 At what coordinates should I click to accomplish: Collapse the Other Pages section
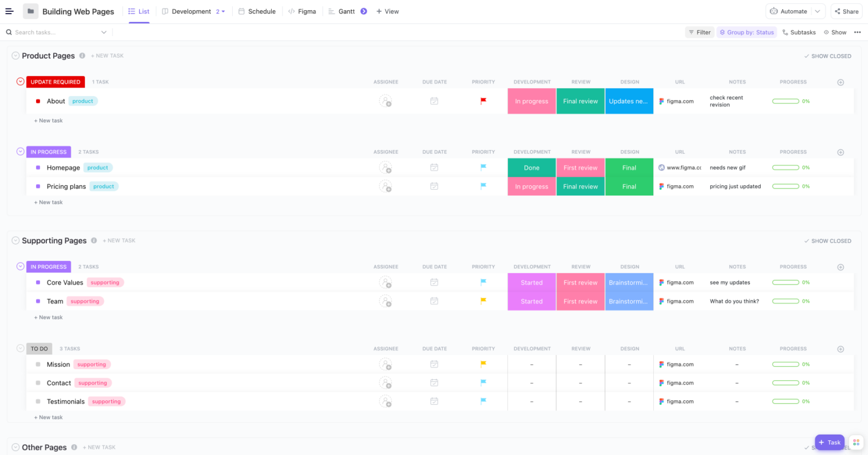click(15, 447)
